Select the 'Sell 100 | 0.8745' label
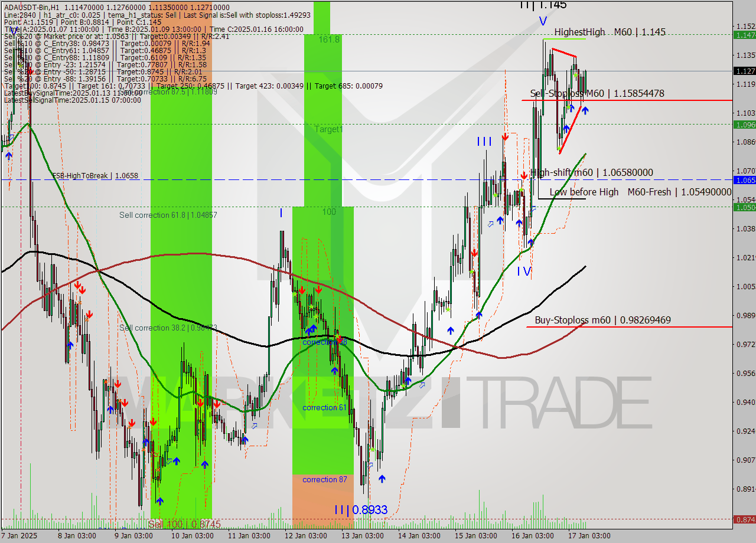The image size is (756, 543). (x=184, y=524)
